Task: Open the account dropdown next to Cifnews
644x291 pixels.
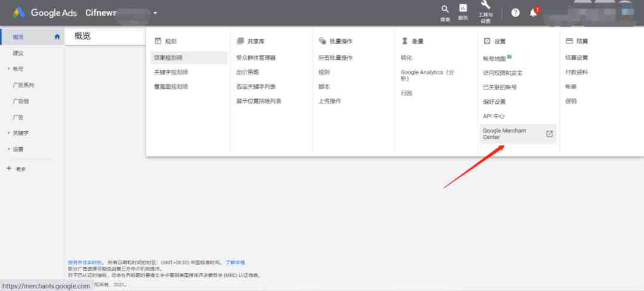Action: coord(155,13)
